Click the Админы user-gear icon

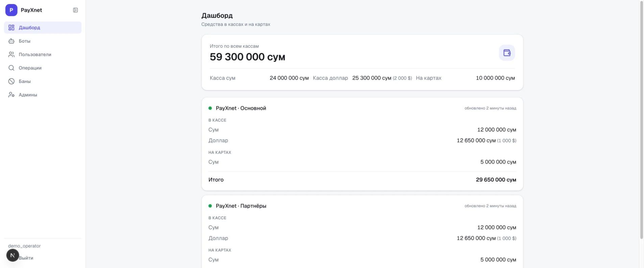pos(11,95)
